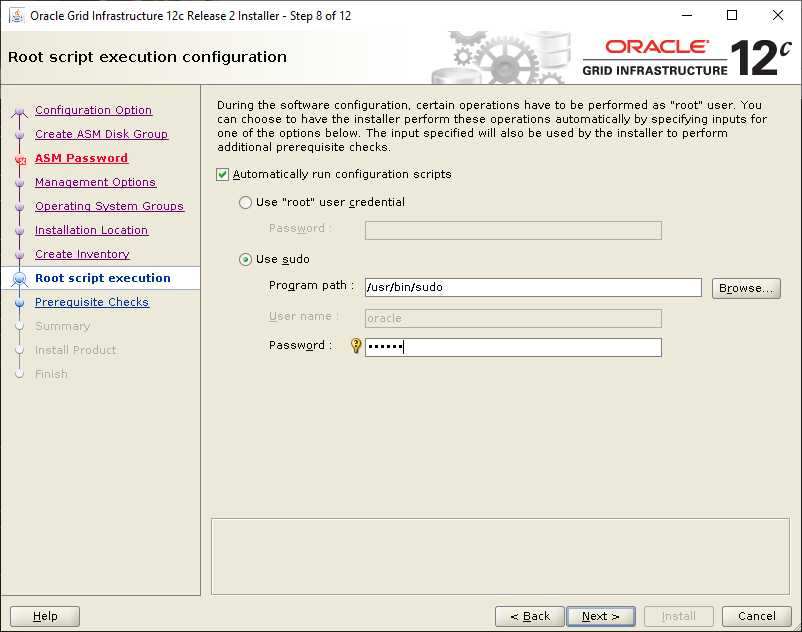
Task: Click the 'Program path :' label
Action: point(311,285)
